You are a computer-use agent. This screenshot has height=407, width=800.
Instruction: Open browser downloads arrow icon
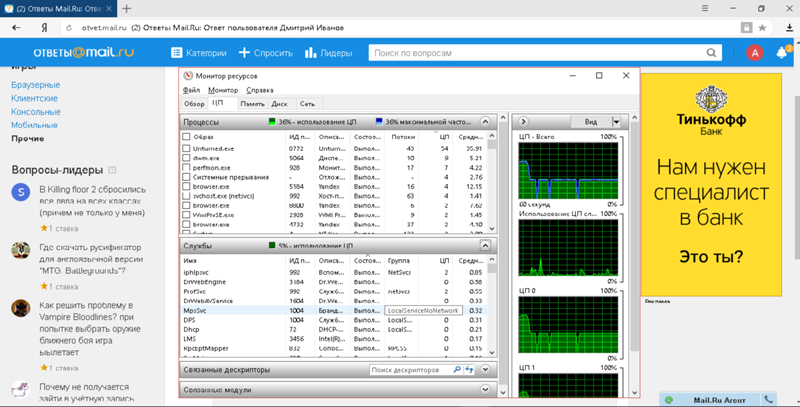pos(789,28)
